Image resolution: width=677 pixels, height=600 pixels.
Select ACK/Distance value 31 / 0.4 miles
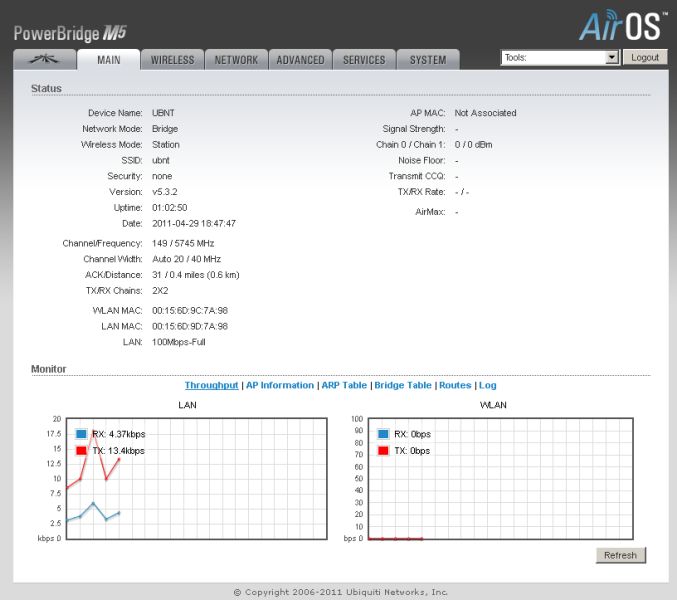click(x=196, y=275)
